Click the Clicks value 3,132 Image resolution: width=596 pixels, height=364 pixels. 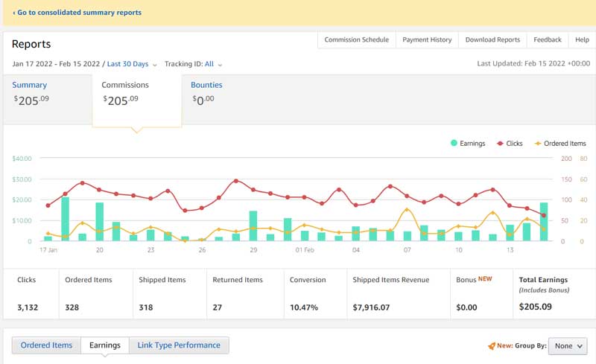click(28, 307)
